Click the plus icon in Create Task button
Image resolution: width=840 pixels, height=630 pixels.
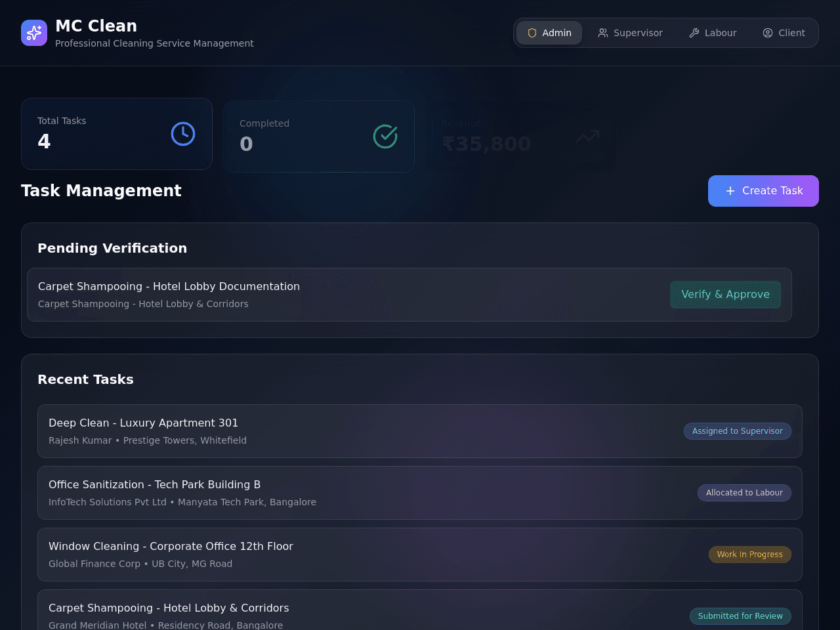[730, 191]
